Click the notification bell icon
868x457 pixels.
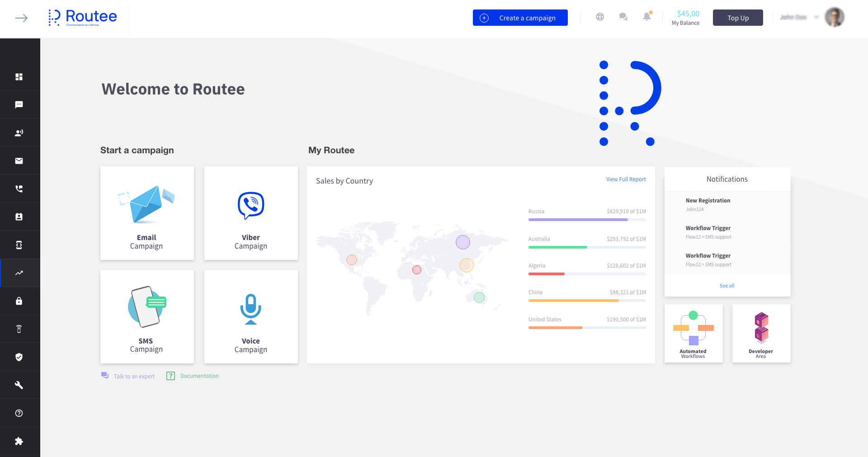647,17
